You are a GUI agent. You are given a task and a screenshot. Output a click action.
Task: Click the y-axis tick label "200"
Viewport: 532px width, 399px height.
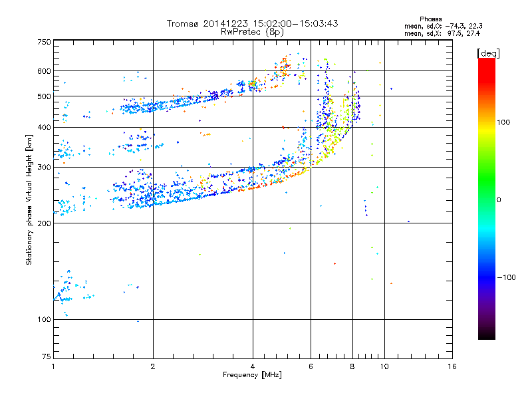click(x=45, y=223)
